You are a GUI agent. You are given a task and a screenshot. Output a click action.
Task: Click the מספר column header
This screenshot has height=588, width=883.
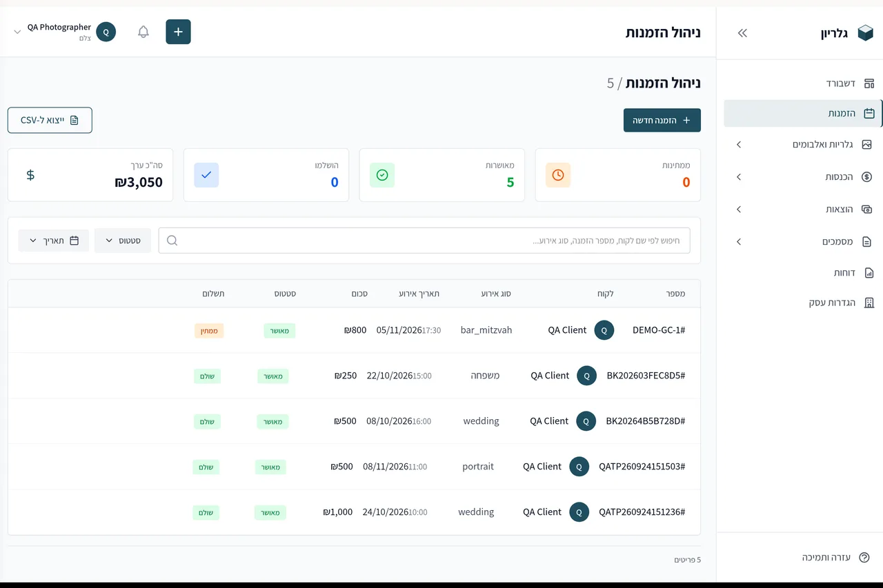pos(675,294)
